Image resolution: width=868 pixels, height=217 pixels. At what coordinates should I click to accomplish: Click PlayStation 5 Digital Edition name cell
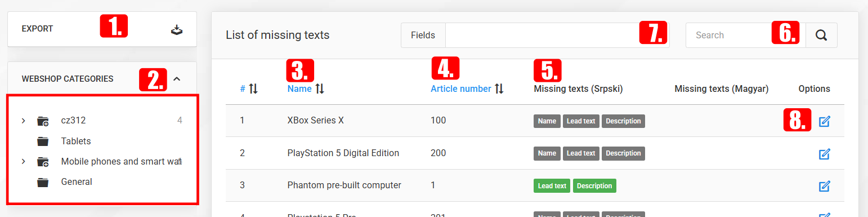pyautogui.click(x=343, y=153)
